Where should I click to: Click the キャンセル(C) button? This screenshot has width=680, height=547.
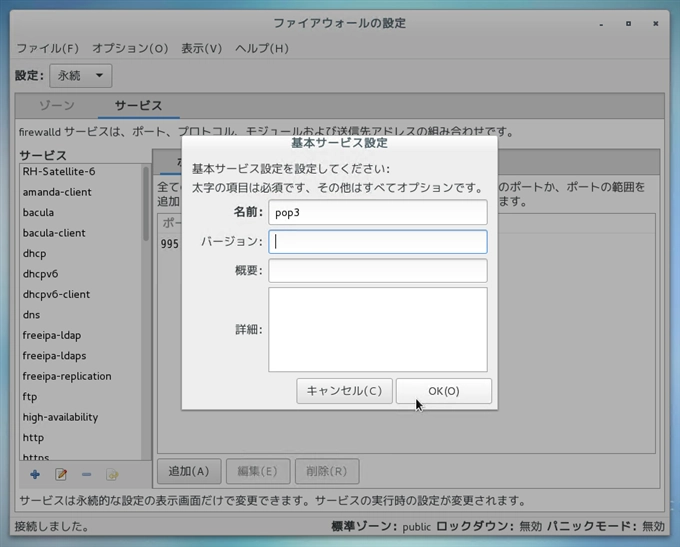344,391
